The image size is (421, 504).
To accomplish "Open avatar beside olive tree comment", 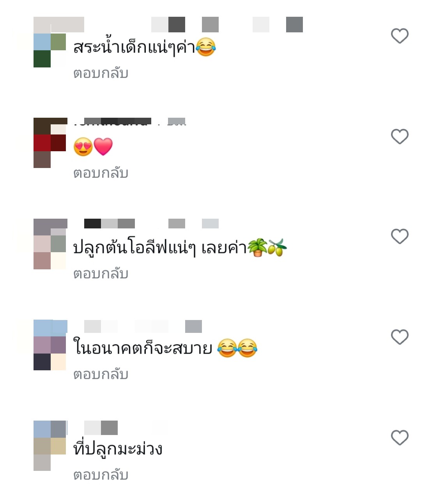I will 50,244.
